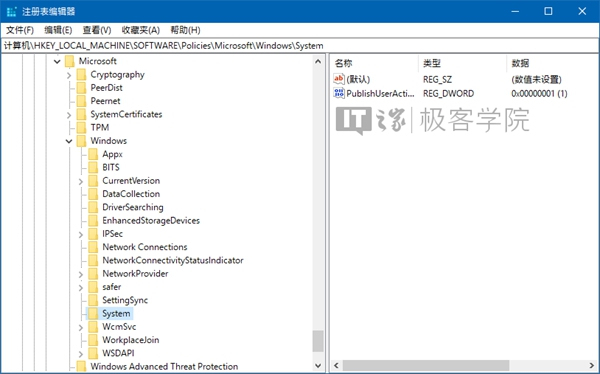Expand the safer key
The height and width of the screenshot is (374, 600).
point(81,287)
